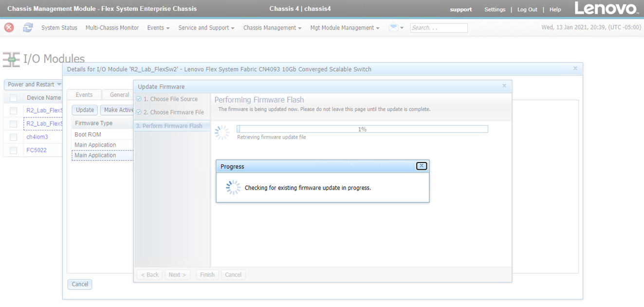The height and width of the screenshot is (307, 644).
Task: Open the Service and Support dropdown menu
Action: click(206, 28)
